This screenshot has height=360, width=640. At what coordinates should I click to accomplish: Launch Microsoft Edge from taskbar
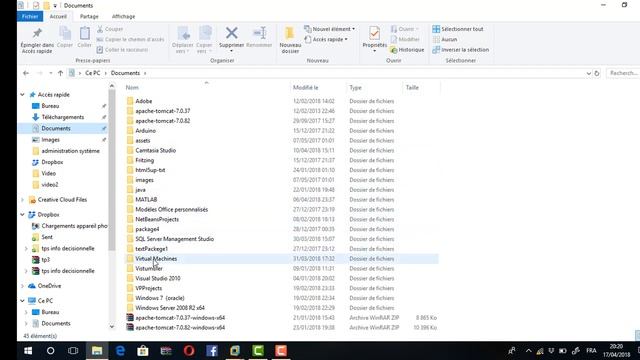[120, 351]
